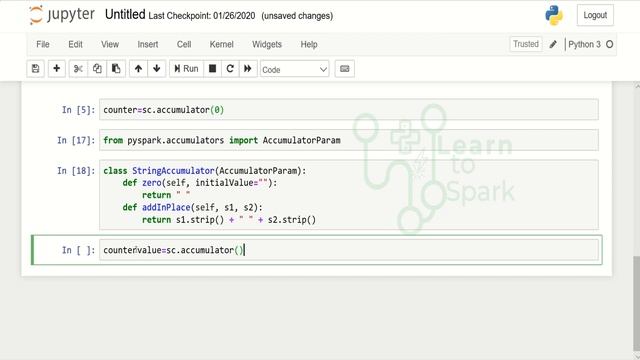The image size is (640, 360).
Task: Save the notebook with the floppy disk icon
Action: [x=36, y=69]
